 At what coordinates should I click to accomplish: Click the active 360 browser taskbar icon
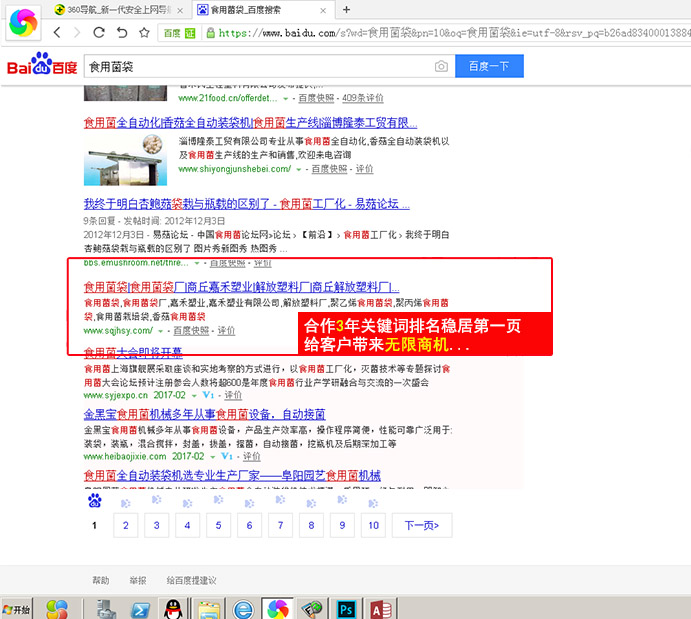pos(278,610)
